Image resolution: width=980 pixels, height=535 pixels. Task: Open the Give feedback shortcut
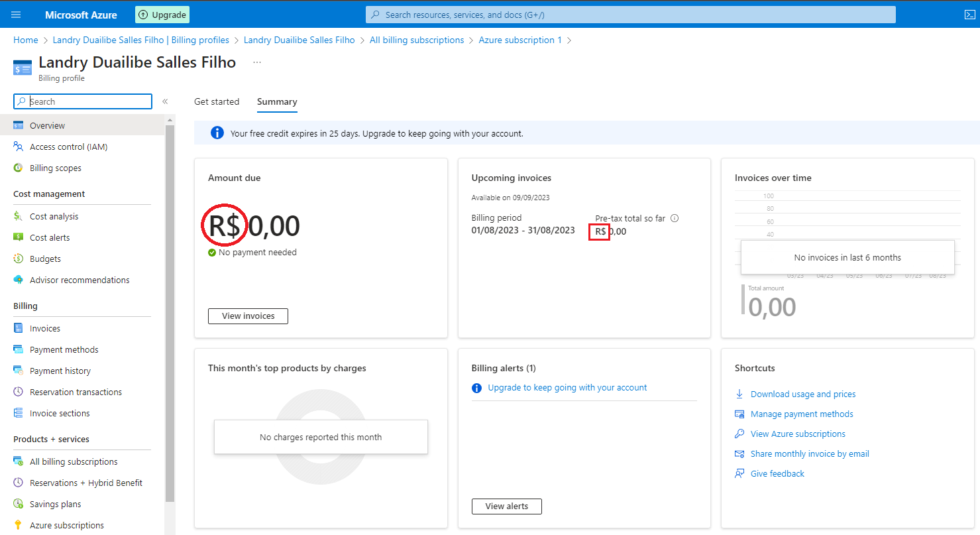(x=777, y=473)
